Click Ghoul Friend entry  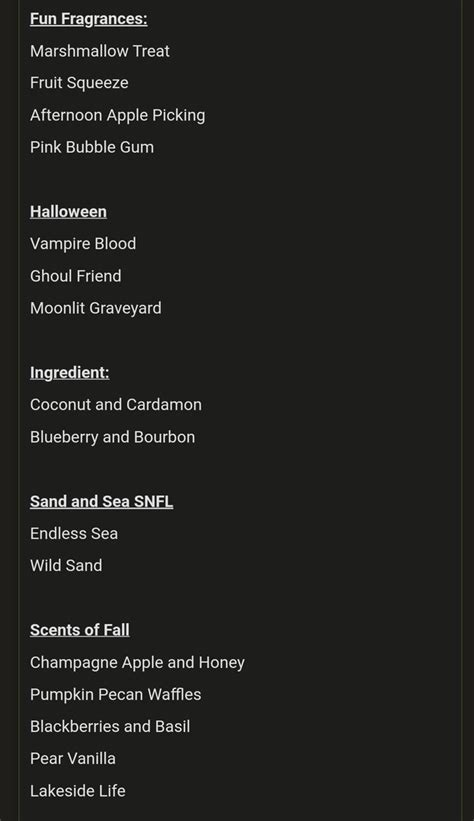coord(75,276)
